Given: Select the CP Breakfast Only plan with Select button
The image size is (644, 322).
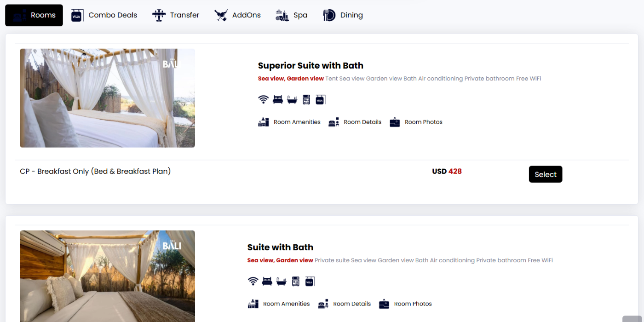Looking at the screenshot, I should [546, 174].
